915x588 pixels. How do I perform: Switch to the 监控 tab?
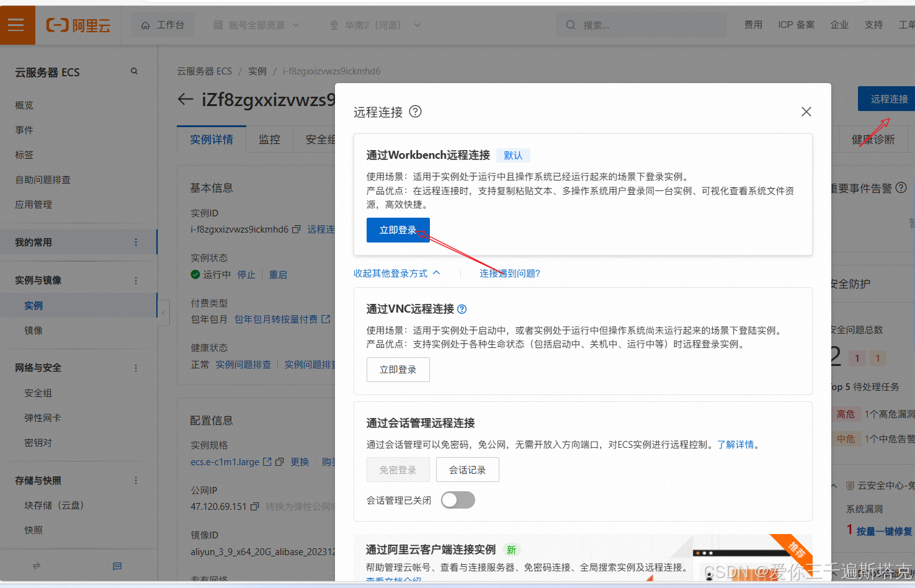click(269, 139)
